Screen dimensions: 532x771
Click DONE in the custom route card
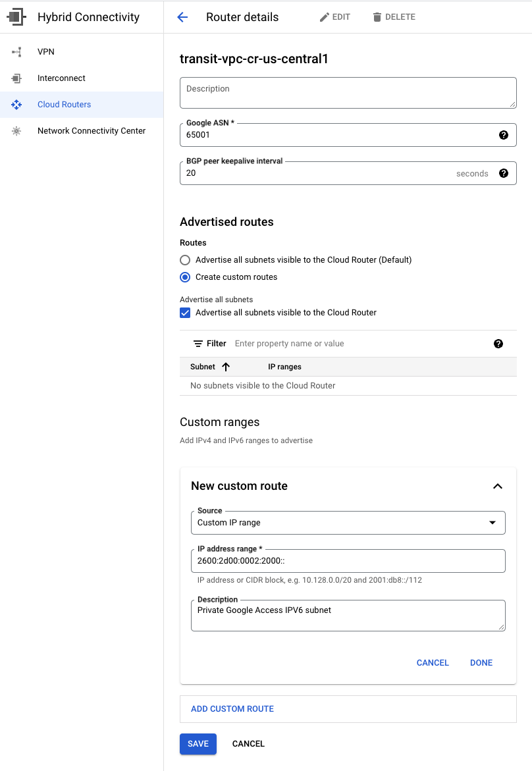tap(481, 663)
